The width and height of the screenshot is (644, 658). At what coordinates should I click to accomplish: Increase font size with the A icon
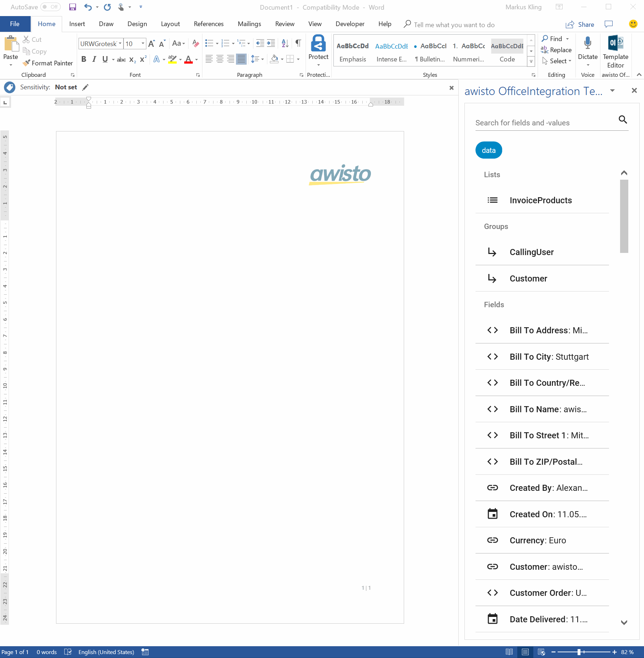point(152,44)
